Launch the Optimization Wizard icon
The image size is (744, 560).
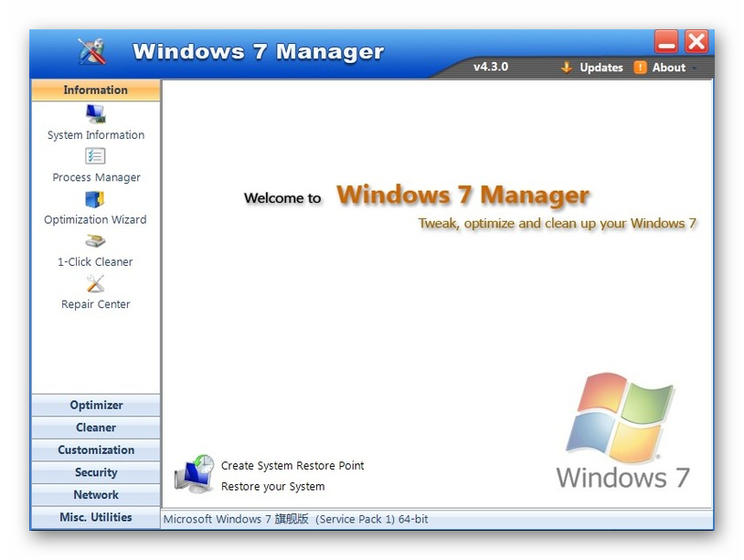point(95,199)
